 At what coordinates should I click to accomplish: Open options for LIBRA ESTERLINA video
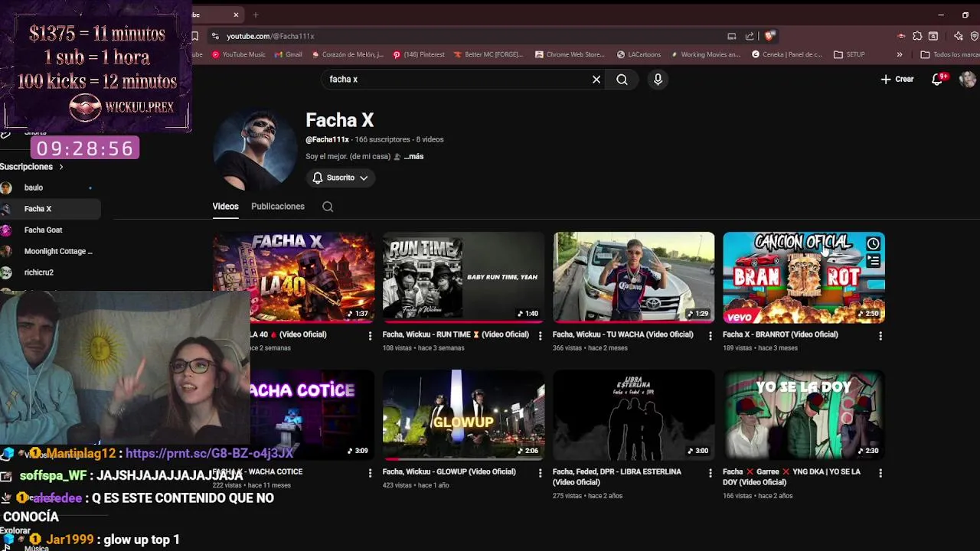tap(710, 474)
